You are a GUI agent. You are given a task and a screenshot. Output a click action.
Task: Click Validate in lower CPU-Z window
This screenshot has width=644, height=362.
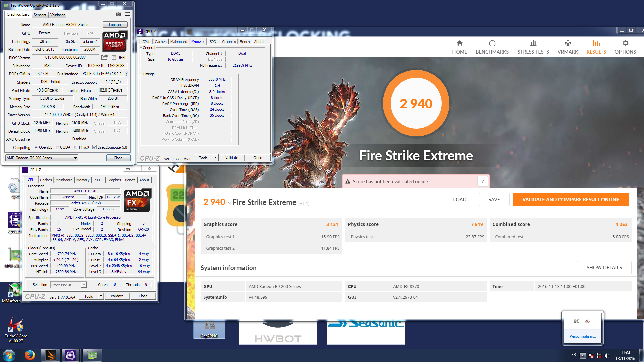117,296
